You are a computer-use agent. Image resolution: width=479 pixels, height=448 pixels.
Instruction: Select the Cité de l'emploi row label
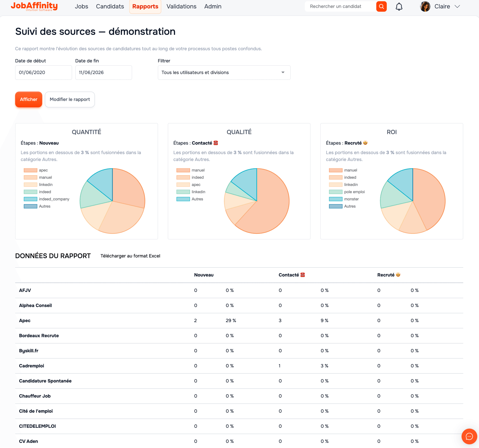pyautogui.click(x=36, y=411)
